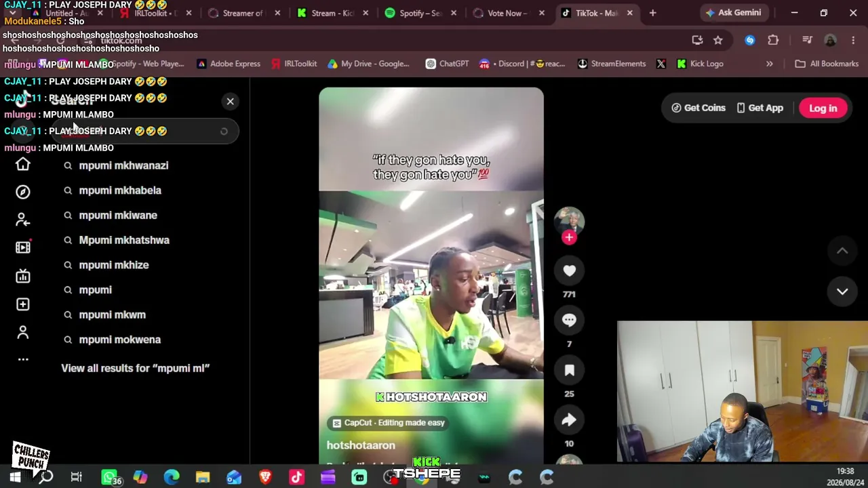Open the browser profile avatar
Image resolution: width=868 pixels, height=488 pixels.
830,40
